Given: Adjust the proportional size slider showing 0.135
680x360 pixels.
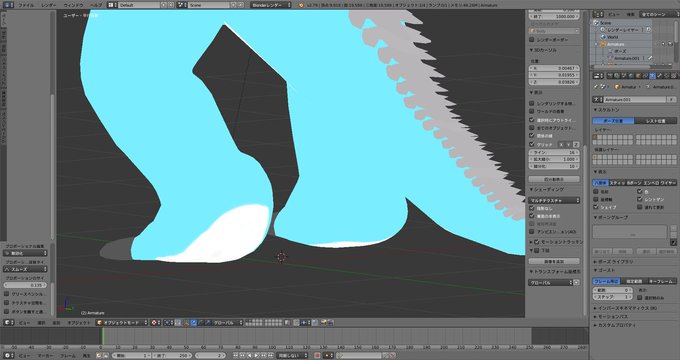Looking at the screenshot, I should point(25,285).
